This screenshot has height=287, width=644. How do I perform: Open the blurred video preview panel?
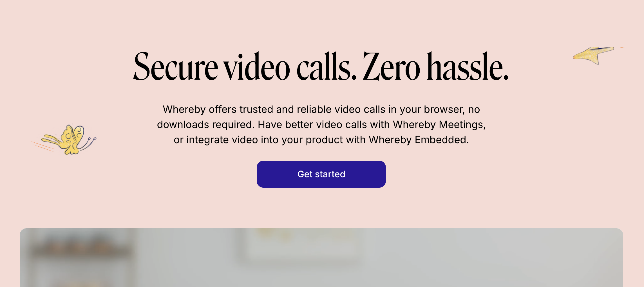pos(321,258)
